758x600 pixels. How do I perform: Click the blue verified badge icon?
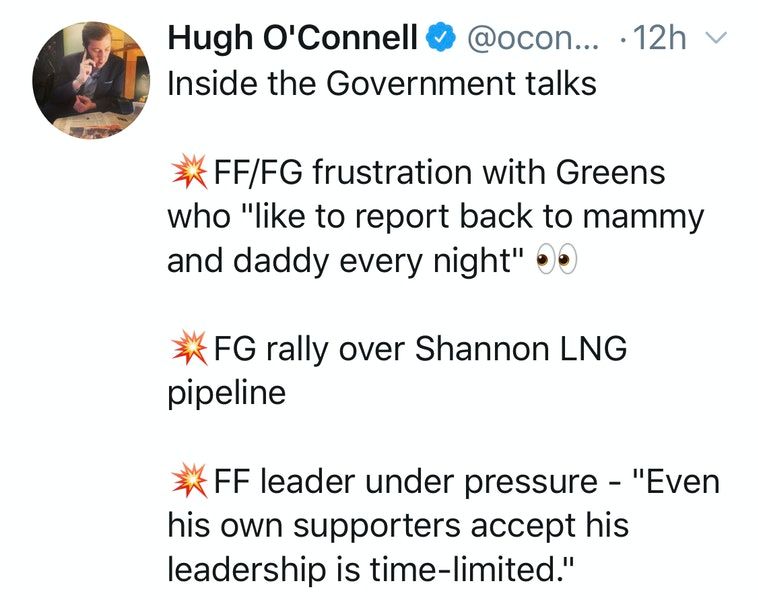click(441, 39)
